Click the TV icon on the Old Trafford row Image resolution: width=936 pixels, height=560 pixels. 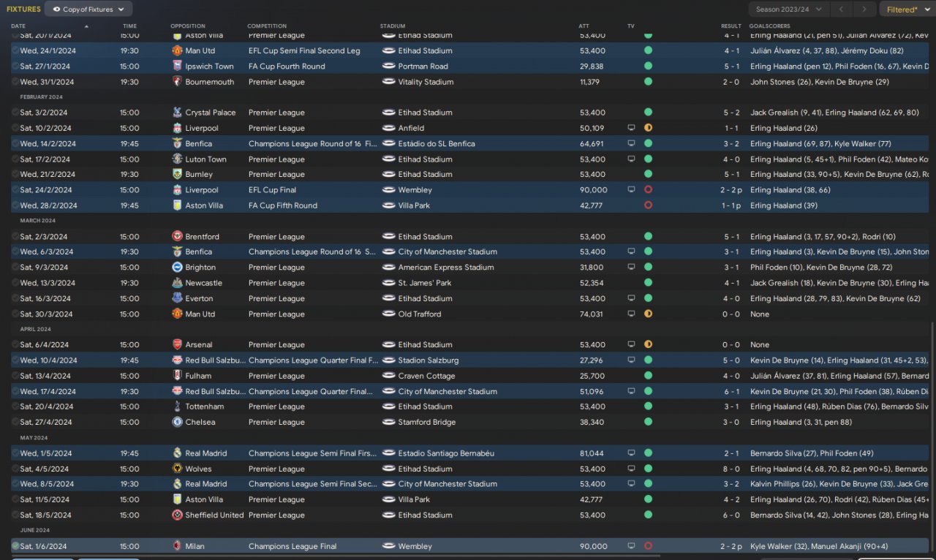click(x=631, y=314)
